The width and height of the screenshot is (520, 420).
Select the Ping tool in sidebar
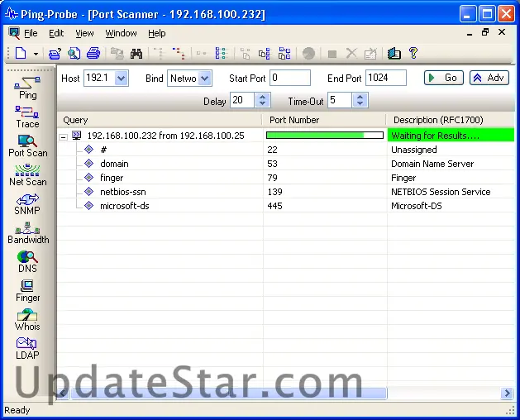pos(28,88)
